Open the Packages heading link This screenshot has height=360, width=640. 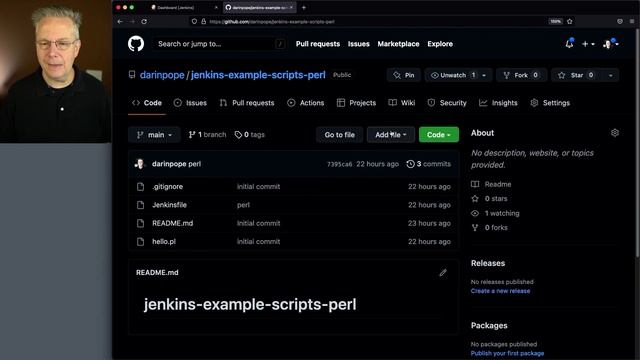489,326
